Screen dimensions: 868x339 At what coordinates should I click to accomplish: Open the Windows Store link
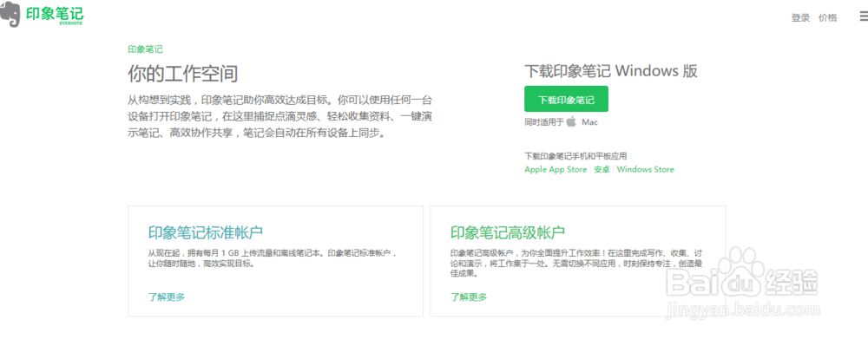646,169
